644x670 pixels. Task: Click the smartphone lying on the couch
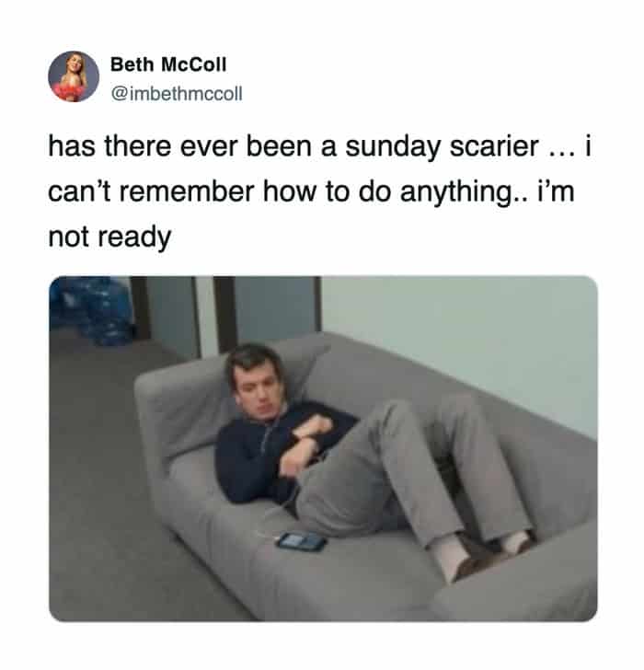coord(302,542)
